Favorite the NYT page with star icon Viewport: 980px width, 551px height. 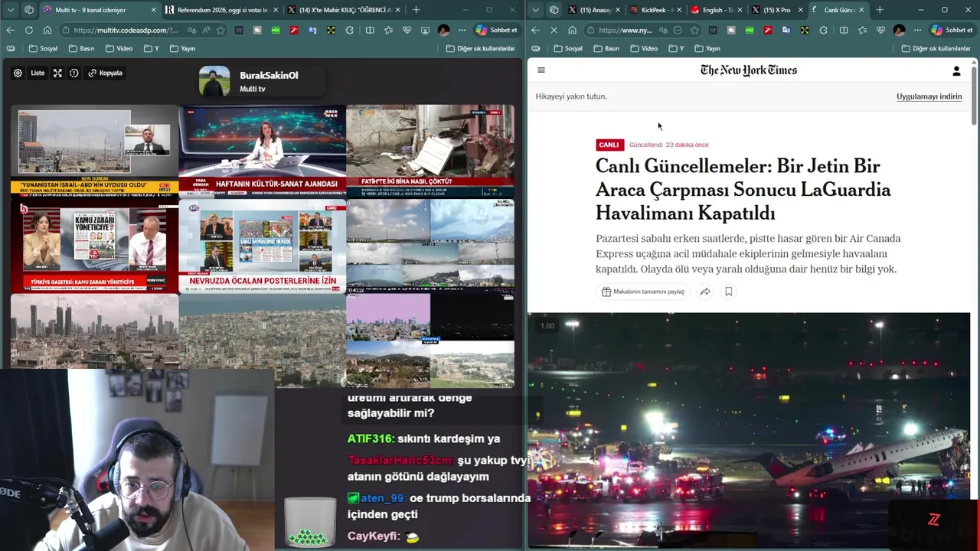click(x=694, y=30)
